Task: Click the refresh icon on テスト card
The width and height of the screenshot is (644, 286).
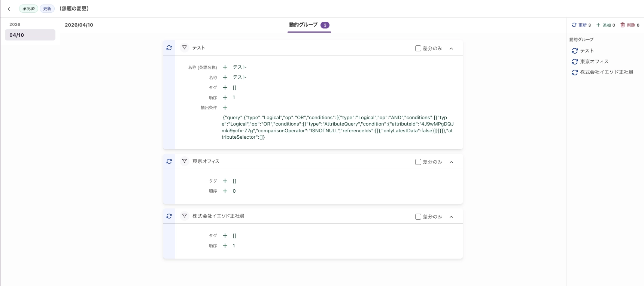Action: [169, 48]
